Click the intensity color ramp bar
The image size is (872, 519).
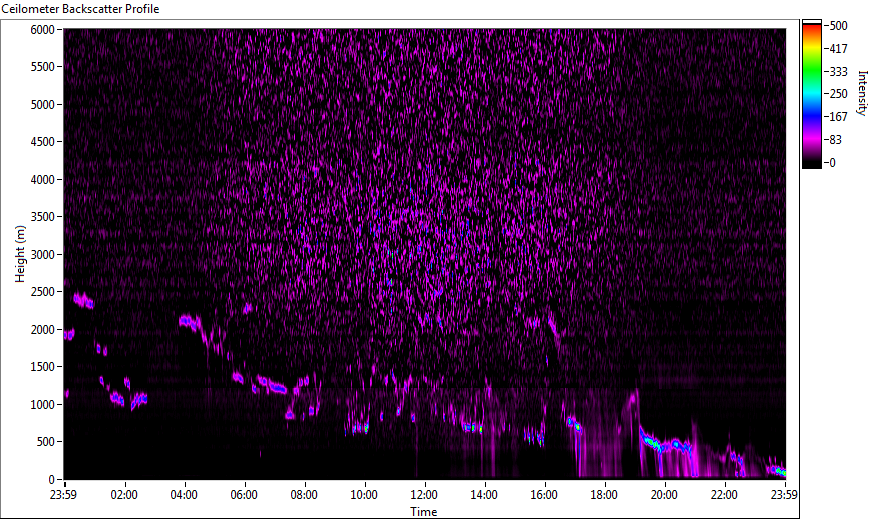point(811,94)
